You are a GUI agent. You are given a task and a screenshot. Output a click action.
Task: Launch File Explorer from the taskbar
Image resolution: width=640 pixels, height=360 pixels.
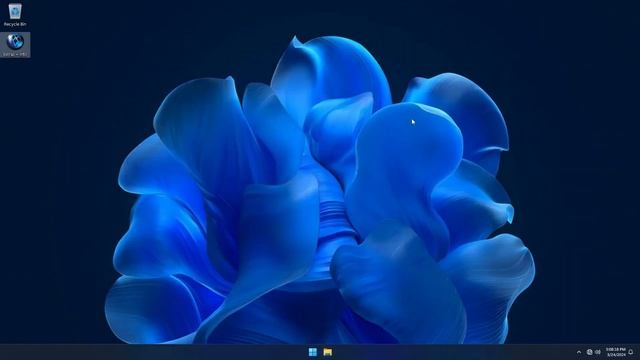[x=327, y=352]
